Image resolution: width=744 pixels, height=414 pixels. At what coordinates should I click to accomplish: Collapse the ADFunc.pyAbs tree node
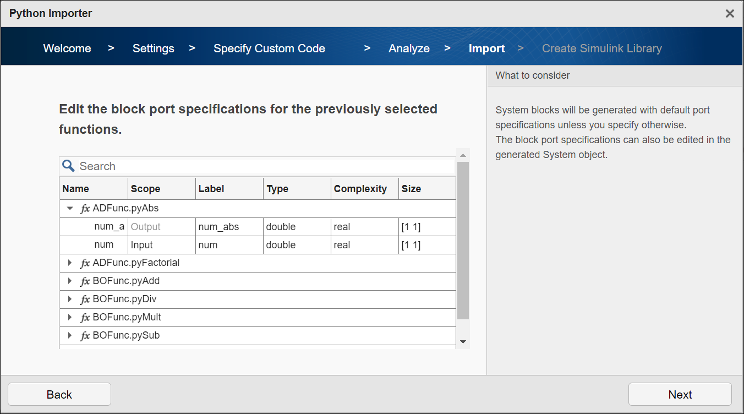(70, 209)
